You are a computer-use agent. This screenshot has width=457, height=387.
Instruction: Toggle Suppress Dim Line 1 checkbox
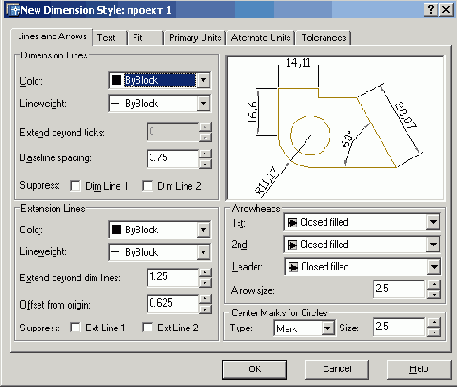[75, 186]
